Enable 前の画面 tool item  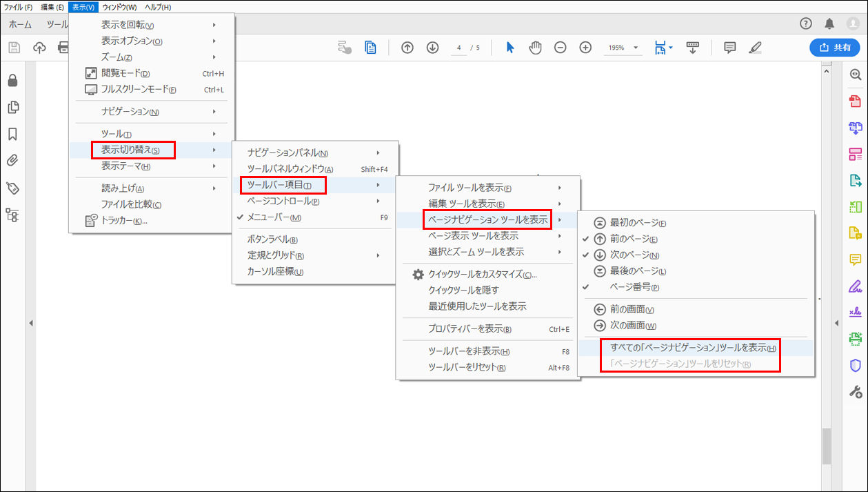696,310
